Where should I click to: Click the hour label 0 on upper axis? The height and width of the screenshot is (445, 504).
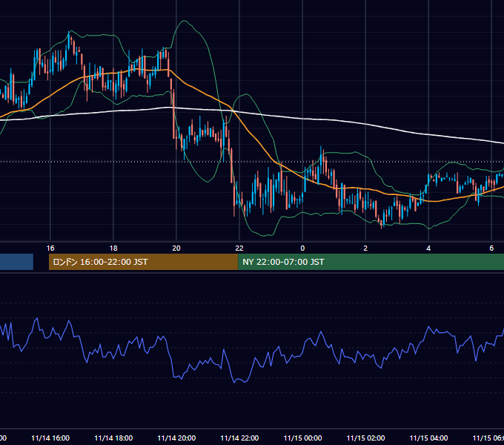(x=302, y=248)
